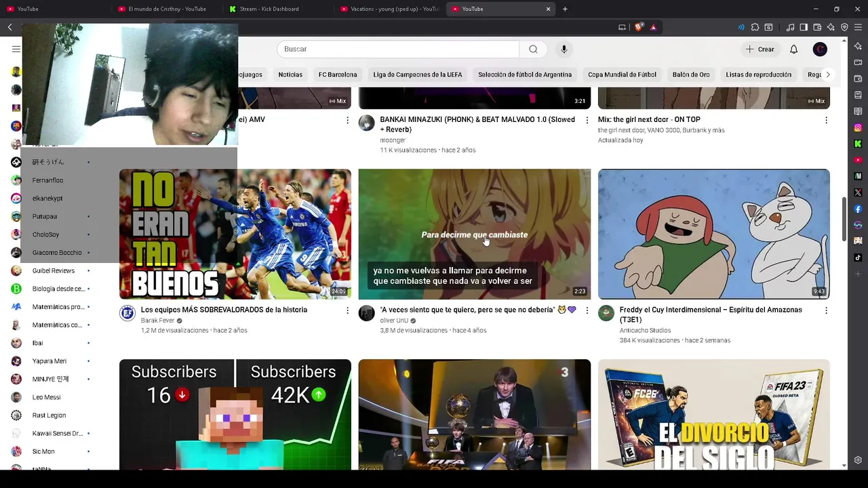Open Brave Rewards triangle icon
Viewport: 868px width, 488px height.
[653, 27]
